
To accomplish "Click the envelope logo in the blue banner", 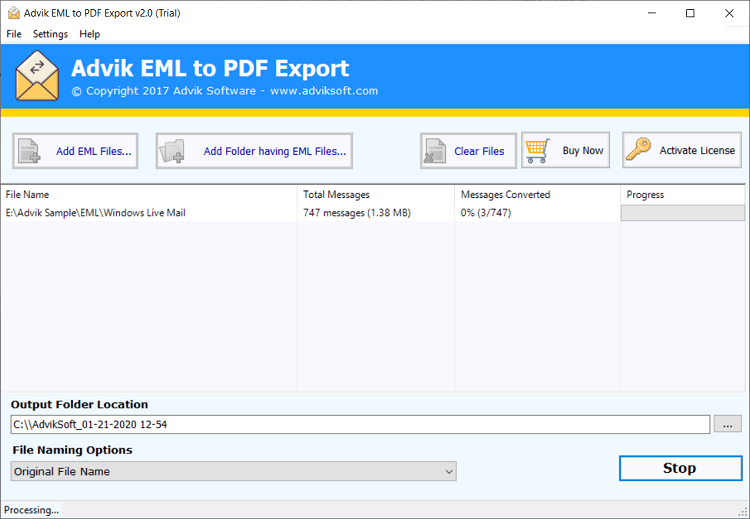I will 37,76.
